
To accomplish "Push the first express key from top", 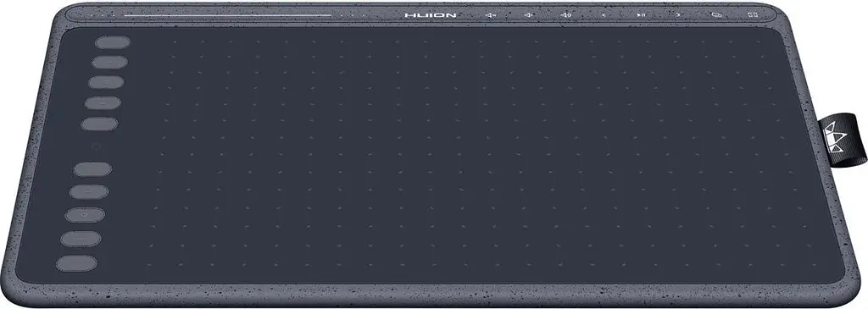I will pos(113,42).
